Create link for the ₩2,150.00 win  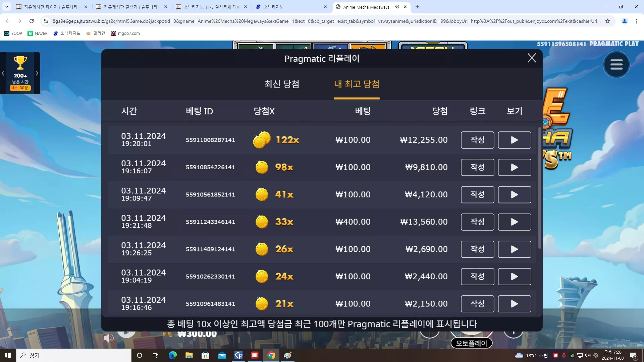477,304
